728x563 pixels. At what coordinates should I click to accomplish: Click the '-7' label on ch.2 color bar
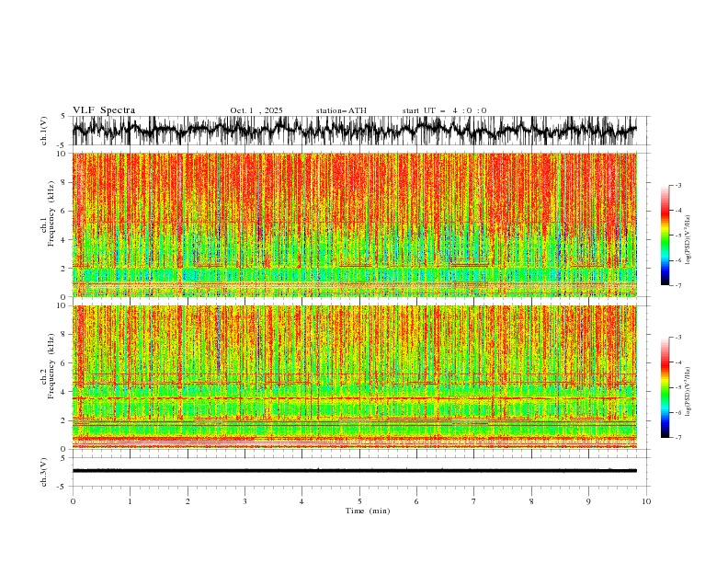[677, 438]
